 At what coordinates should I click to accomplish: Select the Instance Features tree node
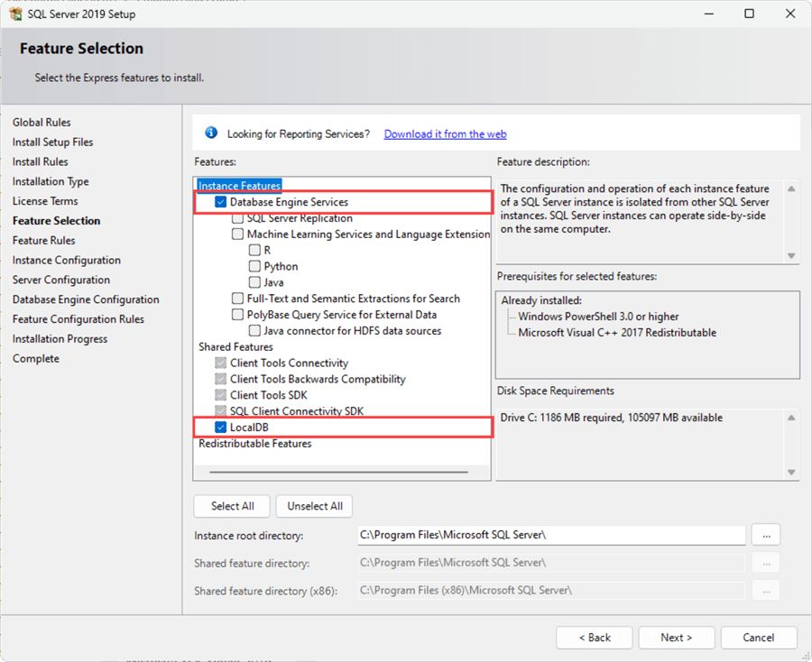click(x=239, y=185)
